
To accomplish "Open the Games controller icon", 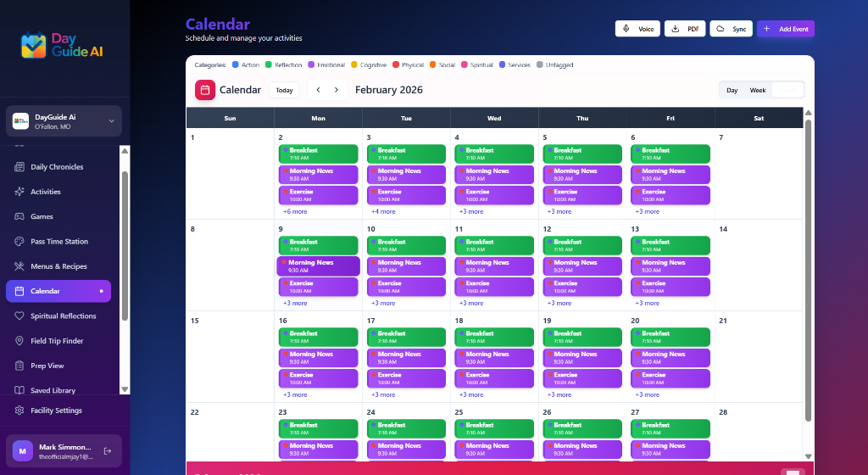I will [19, 216].
